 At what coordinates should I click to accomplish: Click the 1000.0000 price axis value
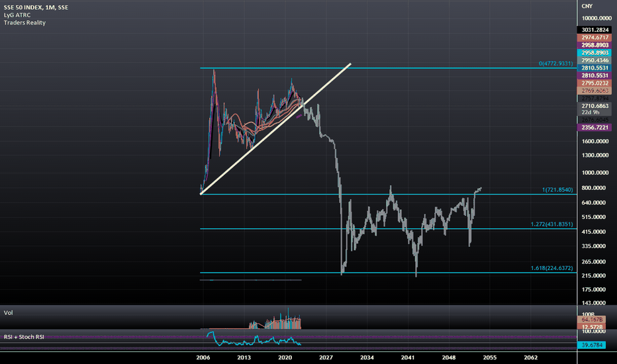(595, 172)
